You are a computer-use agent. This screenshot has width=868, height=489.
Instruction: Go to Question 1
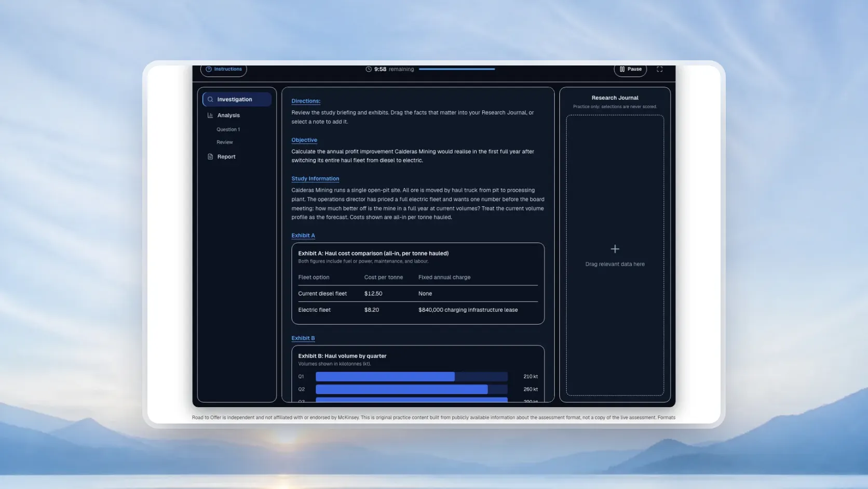(228, 129)
